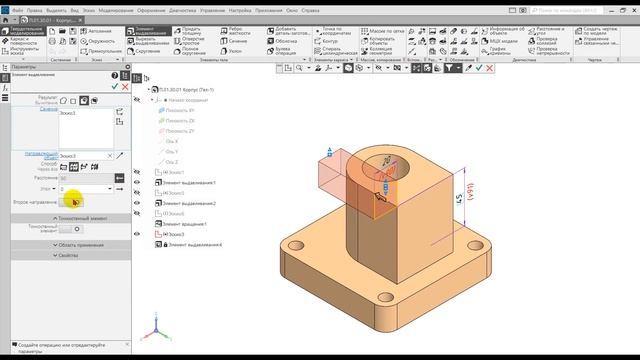
Task: Open the Файл menu
Action: [x=17, y=10]
